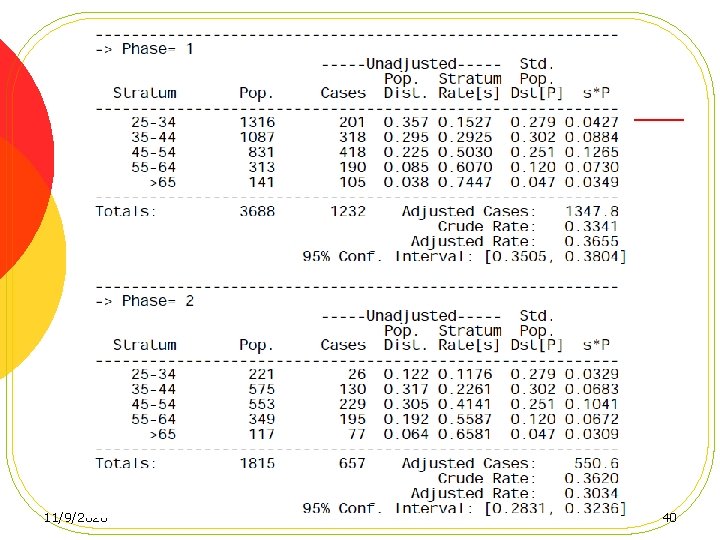The image size is (720, 540).
Task: Click s*P value 0.0884
Action: coord(592,137)
